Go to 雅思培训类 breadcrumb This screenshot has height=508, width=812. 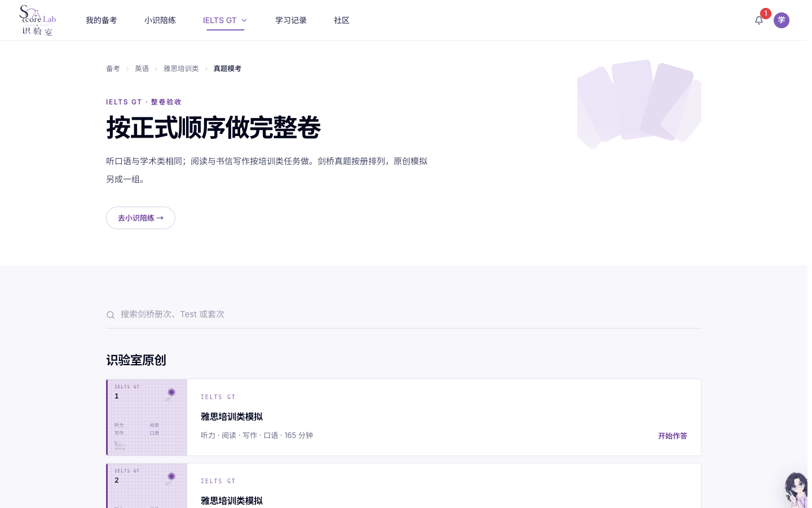[181, 69]
